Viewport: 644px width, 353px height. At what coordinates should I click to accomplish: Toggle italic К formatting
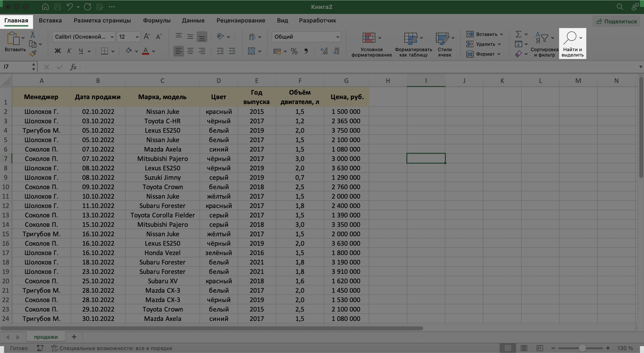(x=69, y=51)
